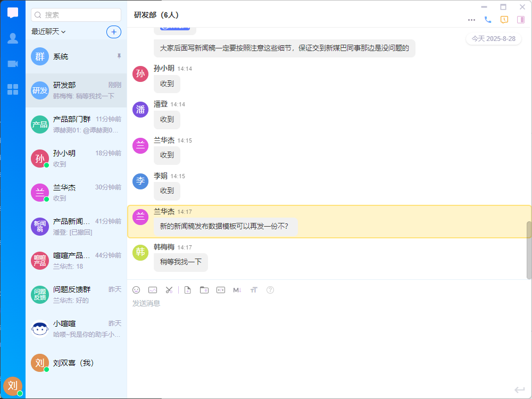Viewport: 532px width, 399px height.
Task: Open chat history clock icon
Action: click(x=504, y=20)
